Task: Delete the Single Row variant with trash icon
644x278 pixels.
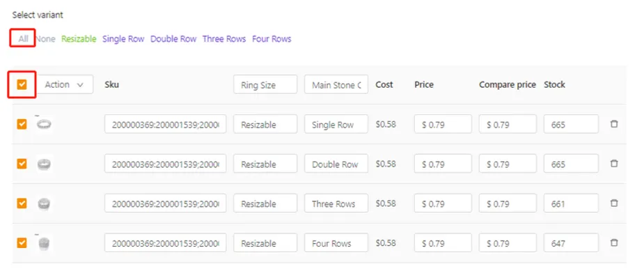Action: pyautogui.click(x=614, y=124)
